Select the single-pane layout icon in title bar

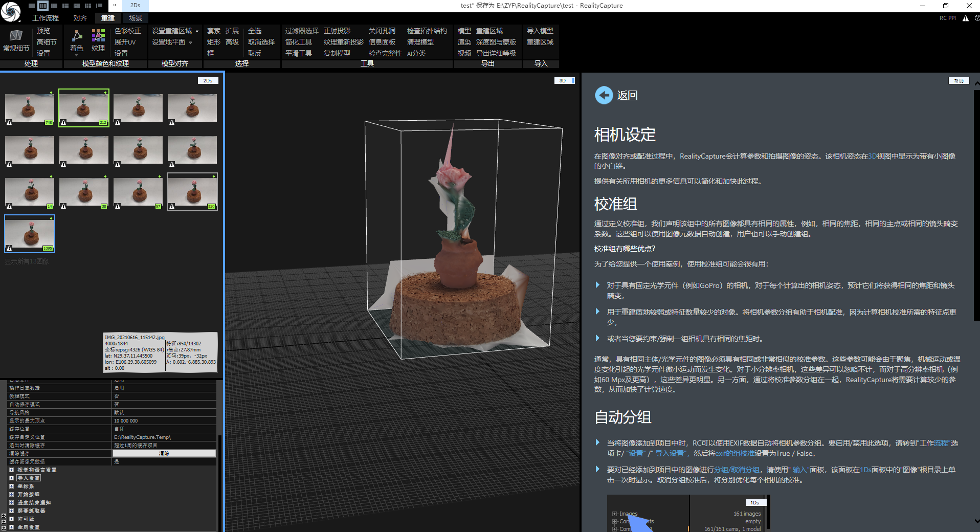[32, 6]
